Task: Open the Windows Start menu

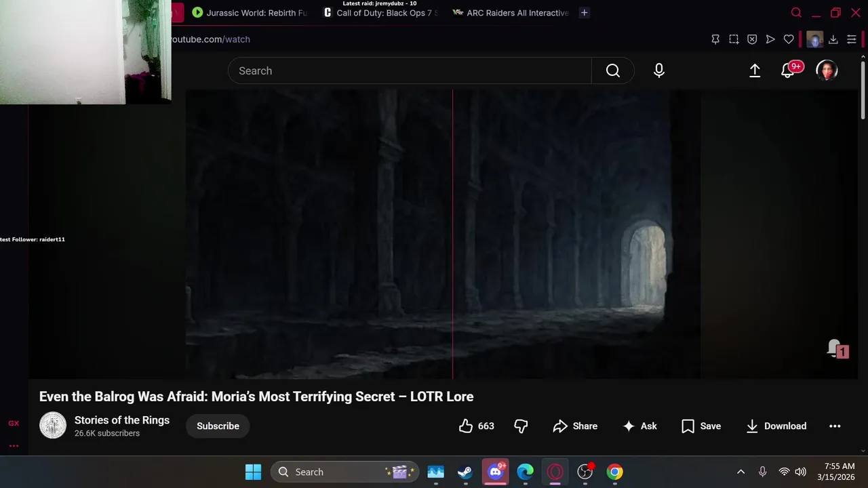Action: [253, 472]
